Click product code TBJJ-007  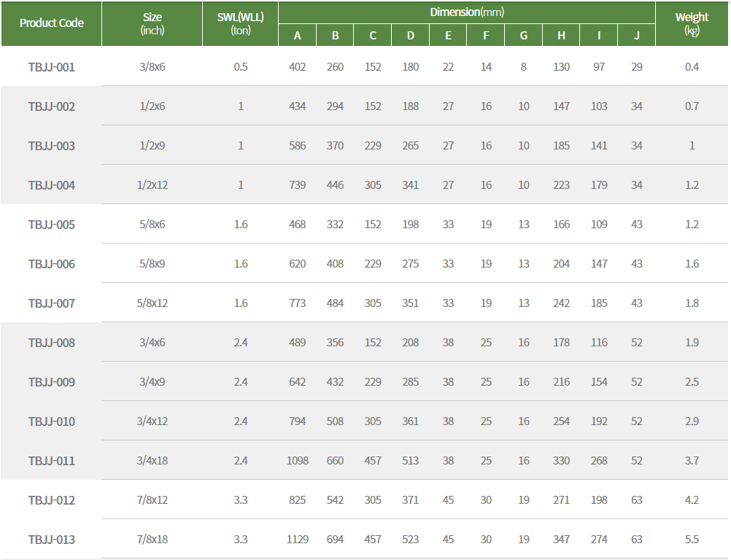pos(51,304)
